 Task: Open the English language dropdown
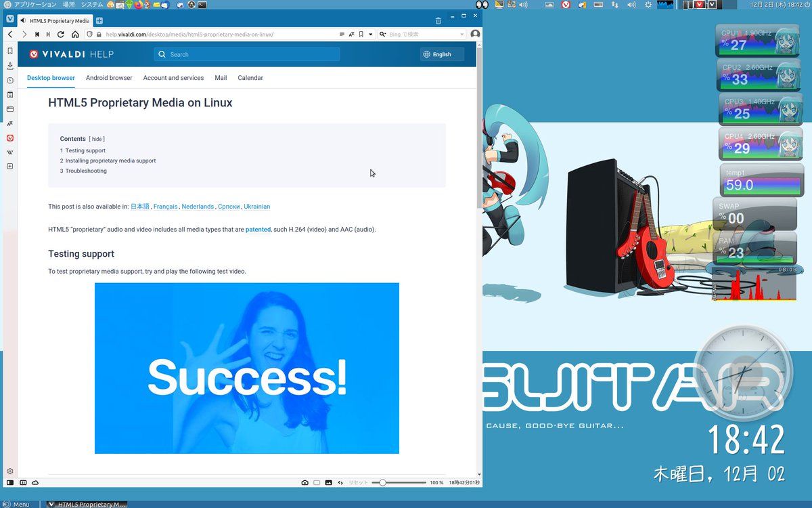click(x=442, y=54)
